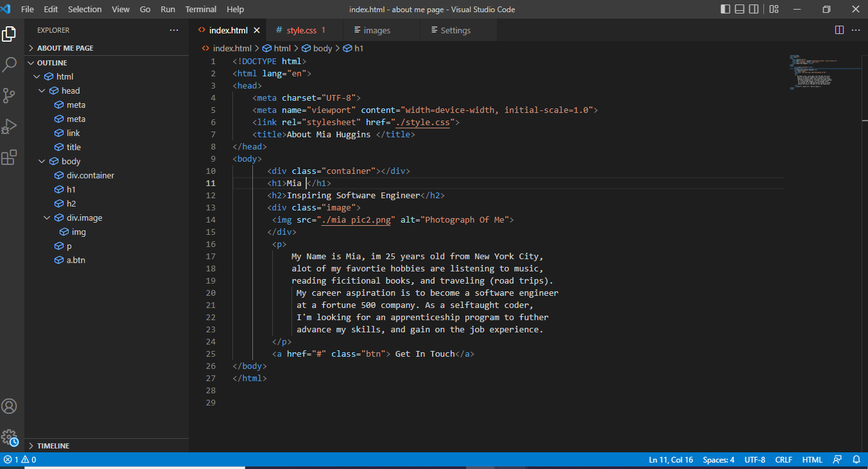Toggle the bottom Panel visibility
This screenshot has width=868, height=469.
[x=739, y=9]
